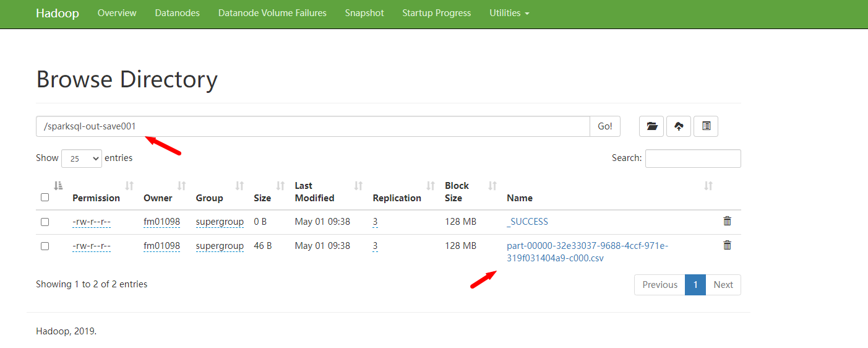The width and height of the screenshot is (868, 348).
Task: Click 128 MB block size in _SUCCESS row
Action: [x=461, y=222]
